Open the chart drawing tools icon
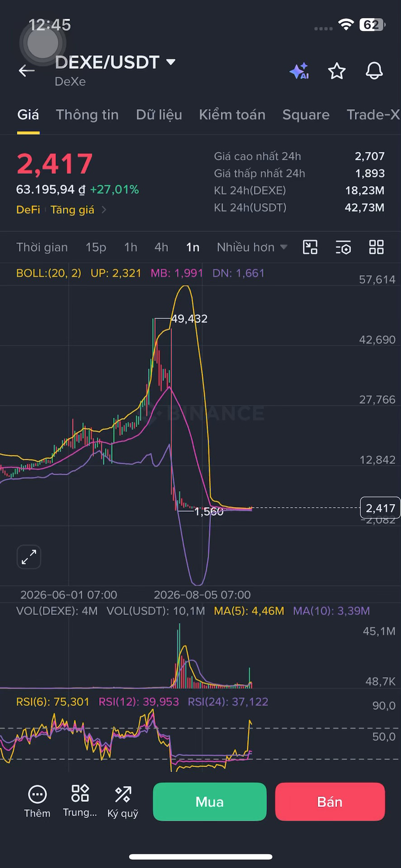This screenshot has width=401, height=868. click(310, 247)
